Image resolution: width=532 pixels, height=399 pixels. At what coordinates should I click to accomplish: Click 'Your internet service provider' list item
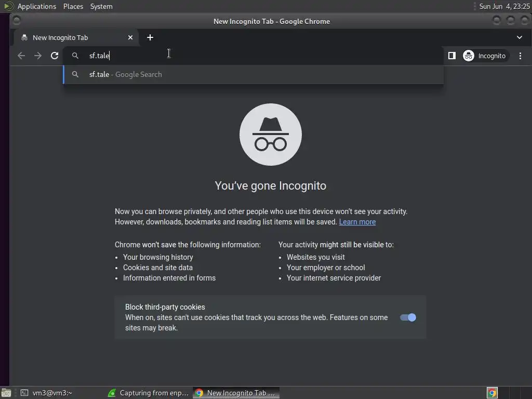(334, 278)
